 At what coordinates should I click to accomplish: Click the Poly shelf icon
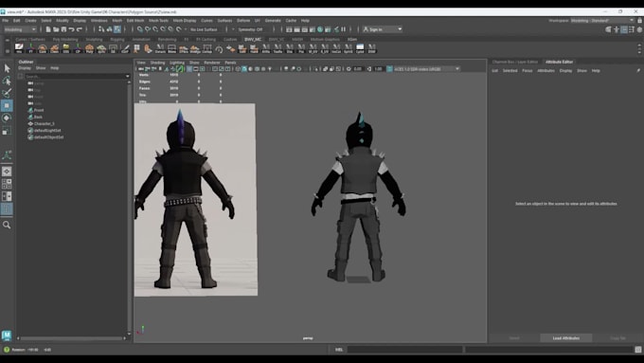pos(90,48)
